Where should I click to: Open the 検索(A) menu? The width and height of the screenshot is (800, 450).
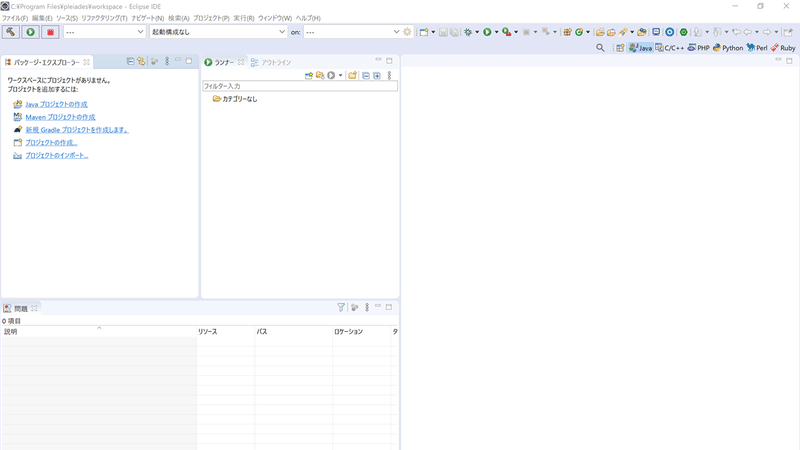coord(179,18)
